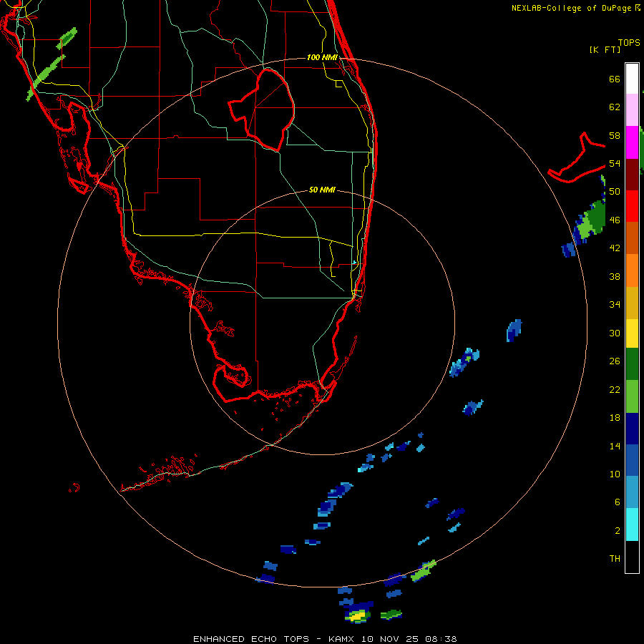Click the 6 legend value
Screen dimensions: 644x644
click(x=618, y=502)
